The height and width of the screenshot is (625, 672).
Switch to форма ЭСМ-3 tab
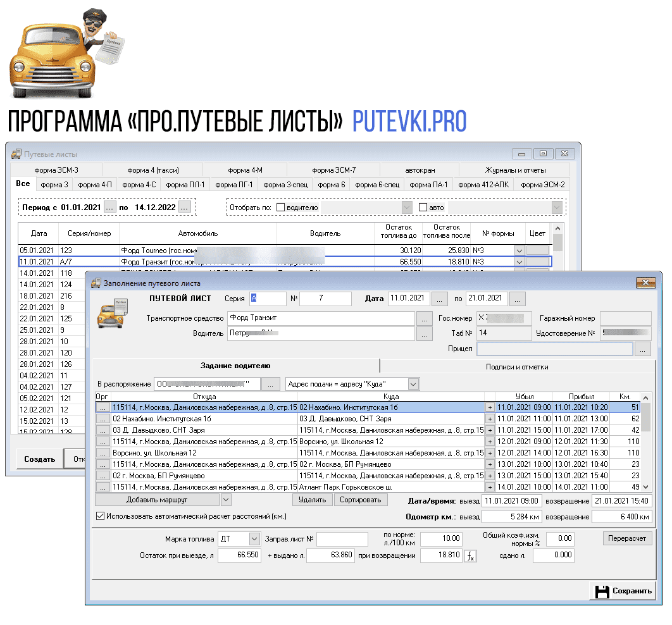tap(56, 170)
